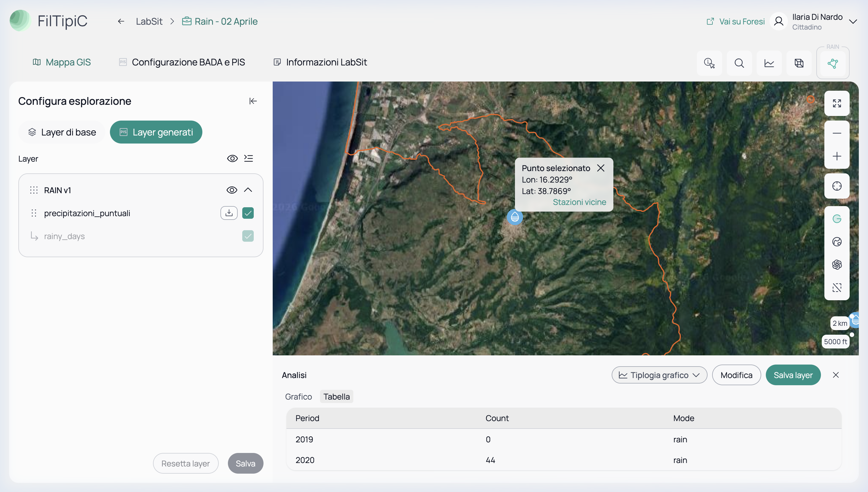The width and height of the screenshot is (868, 492).
Task: Open the Tiplogia grafico dropdown
Action: click(x=660, y=375)
